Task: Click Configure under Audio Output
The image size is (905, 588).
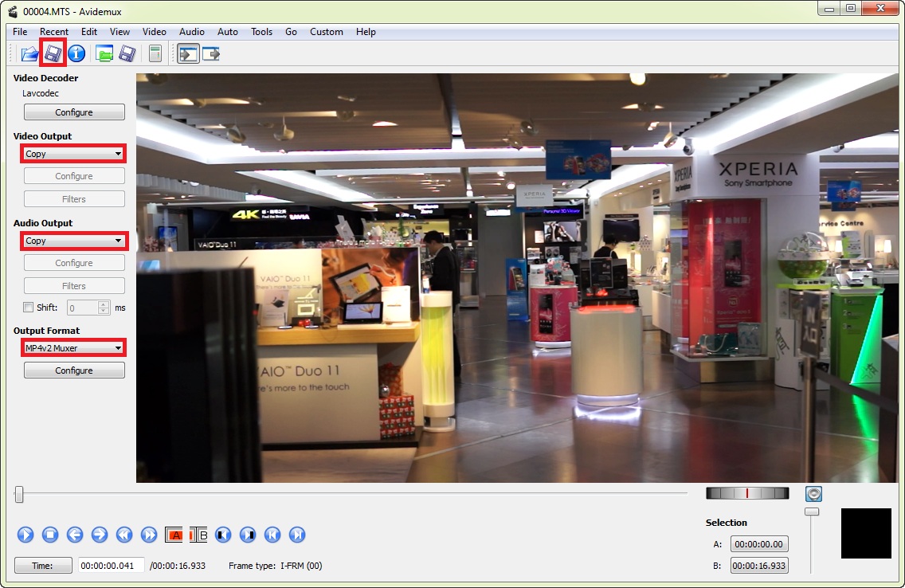Action: tap(74, 263)
